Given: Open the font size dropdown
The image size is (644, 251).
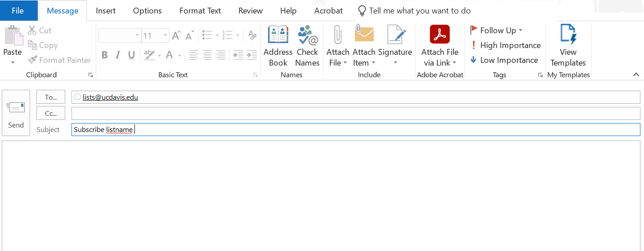Looking at the screenshot, I should point(165,35).
